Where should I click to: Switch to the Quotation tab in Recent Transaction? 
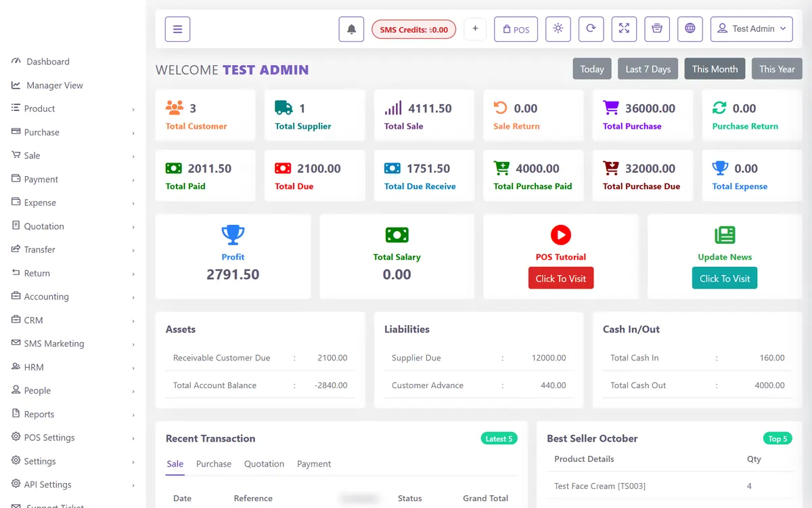coord(264,464)
